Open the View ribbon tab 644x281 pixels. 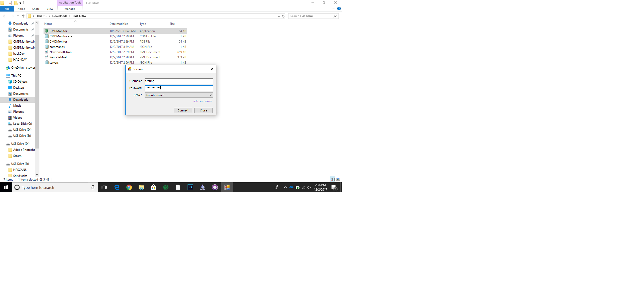[x=50, y=9]
